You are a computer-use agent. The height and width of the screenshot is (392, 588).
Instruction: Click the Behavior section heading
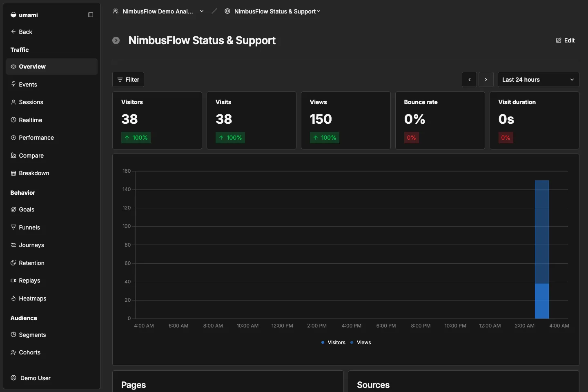tap(23, 193)
